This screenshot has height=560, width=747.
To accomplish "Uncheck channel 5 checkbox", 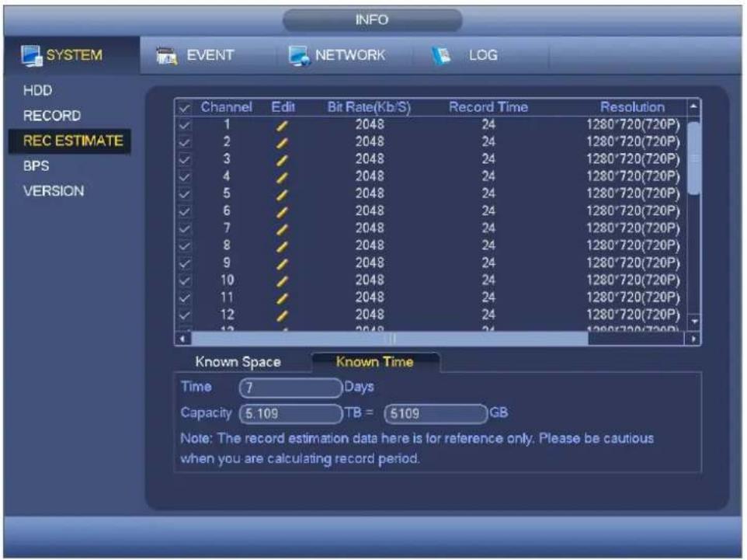I will coord(184,194).
